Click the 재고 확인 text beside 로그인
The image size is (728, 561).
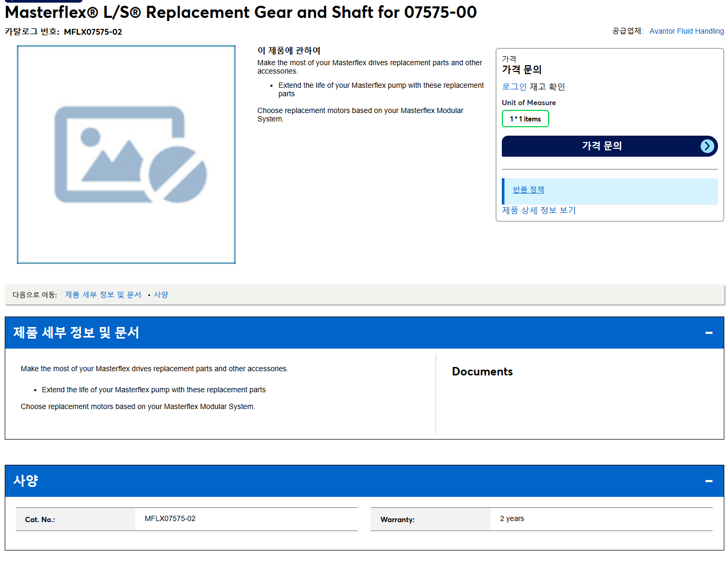coord(547,87)
